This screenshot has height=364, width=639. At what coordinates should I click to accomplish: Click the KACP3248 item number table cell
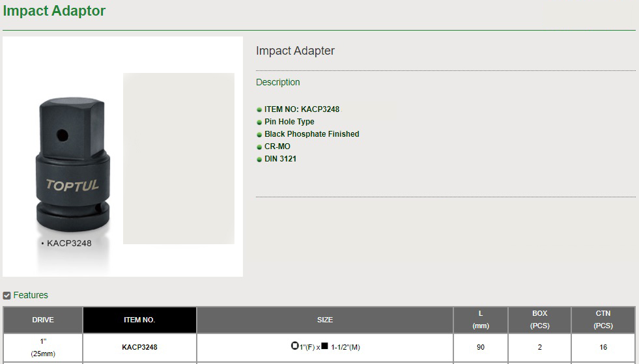[x=139, y=347]
